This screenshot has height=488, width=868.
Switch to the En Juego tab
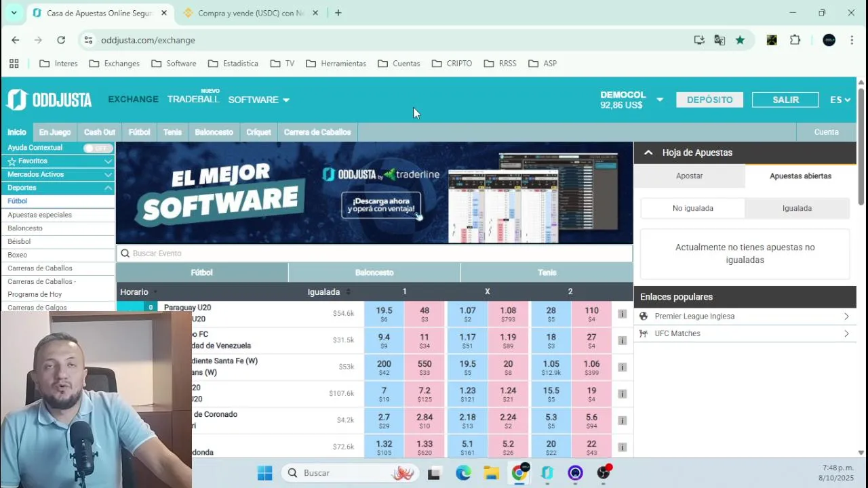[55, 132]
